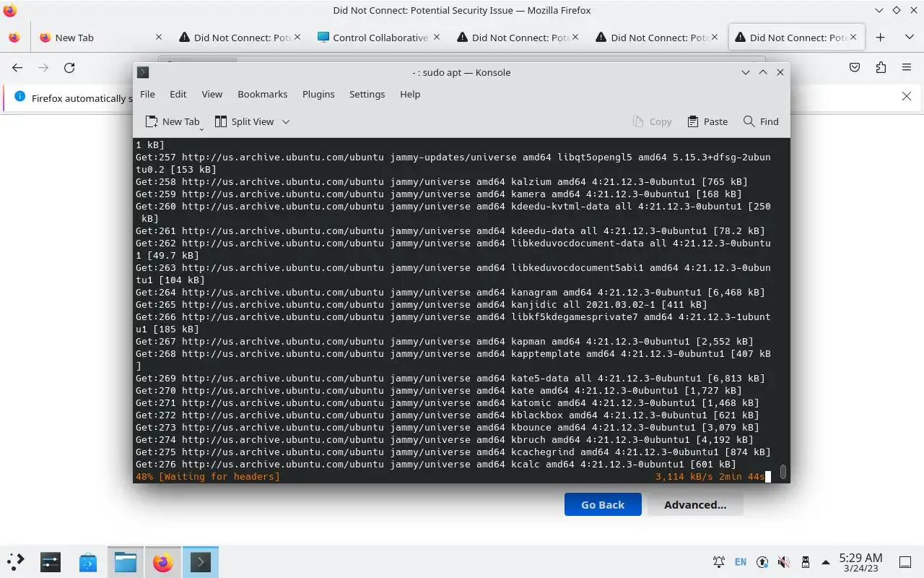Open the Firefox hamburger application menu
Screen dimensions: 924x578
[x=907, y=67]
